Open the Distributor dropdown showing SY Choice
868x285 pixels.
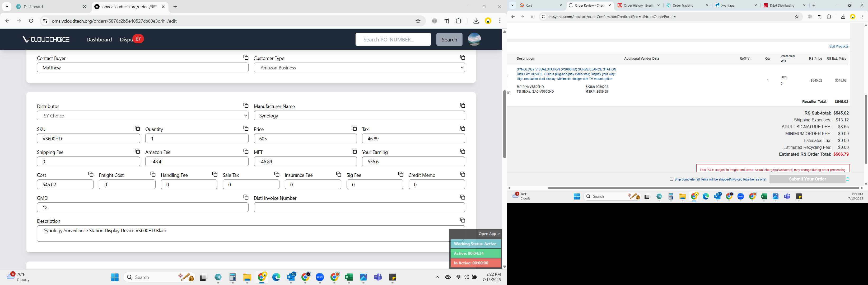[x=143, y=116]
